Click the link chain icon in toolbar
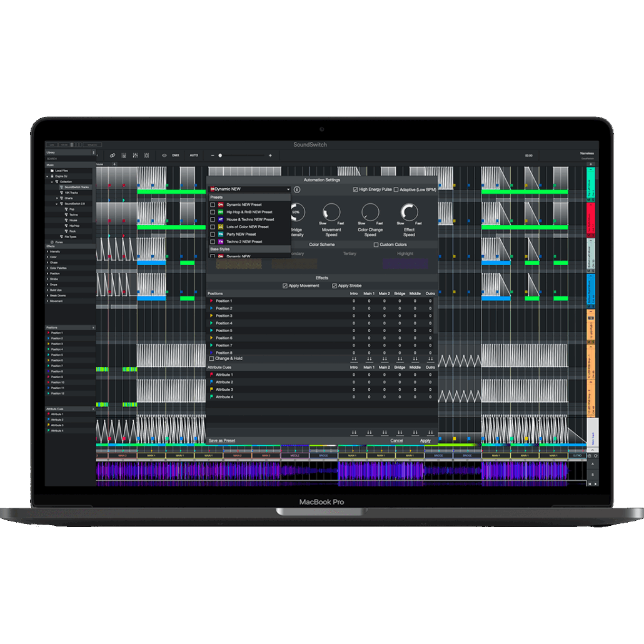This screenshot has width=644, height=644. tap(113, 155)
